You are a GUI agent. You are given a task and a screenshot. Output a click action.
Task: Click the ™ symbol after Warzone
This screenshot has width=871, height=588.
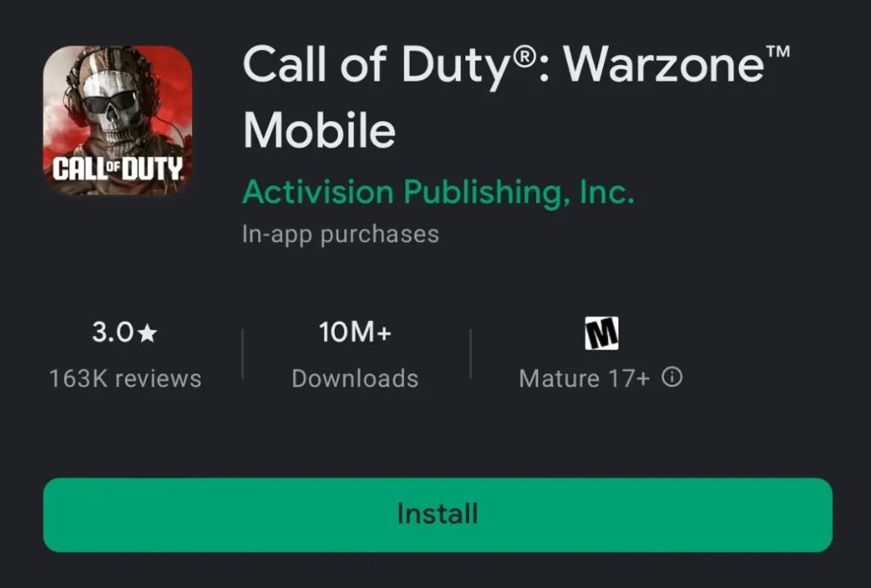[777, 52]
